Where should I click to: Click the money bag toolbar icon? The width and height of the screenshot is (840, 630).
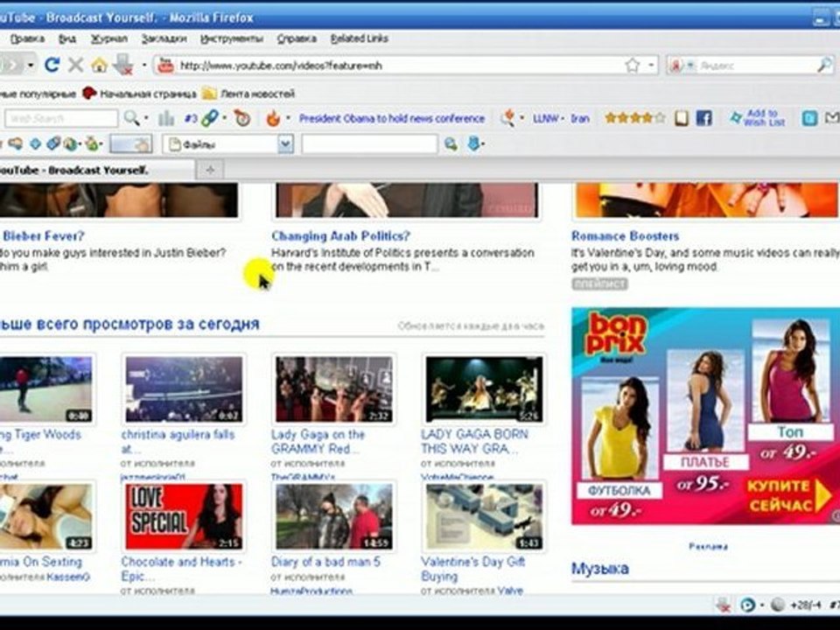pyautogui.click(x=92, y=143)
